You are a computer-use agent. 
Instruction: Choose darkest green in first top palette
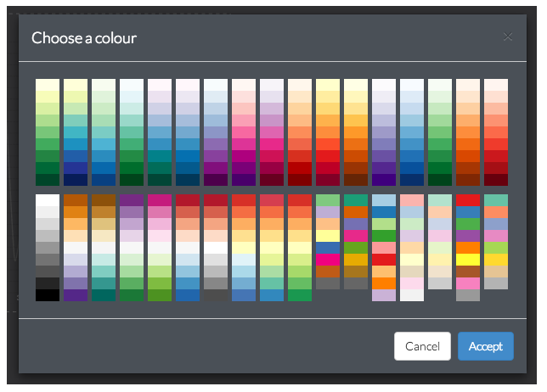(48, 180)
